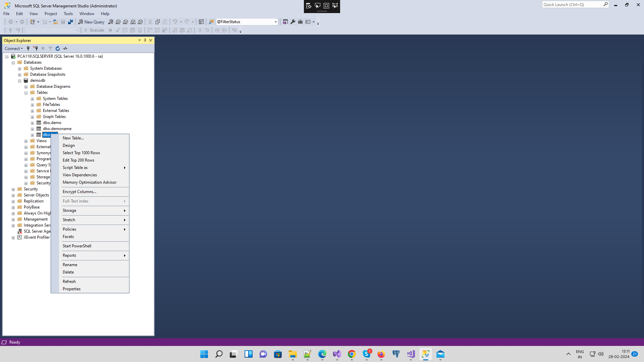Click the Solution Explorer icon
644x362 pixels.
(285, 22)
